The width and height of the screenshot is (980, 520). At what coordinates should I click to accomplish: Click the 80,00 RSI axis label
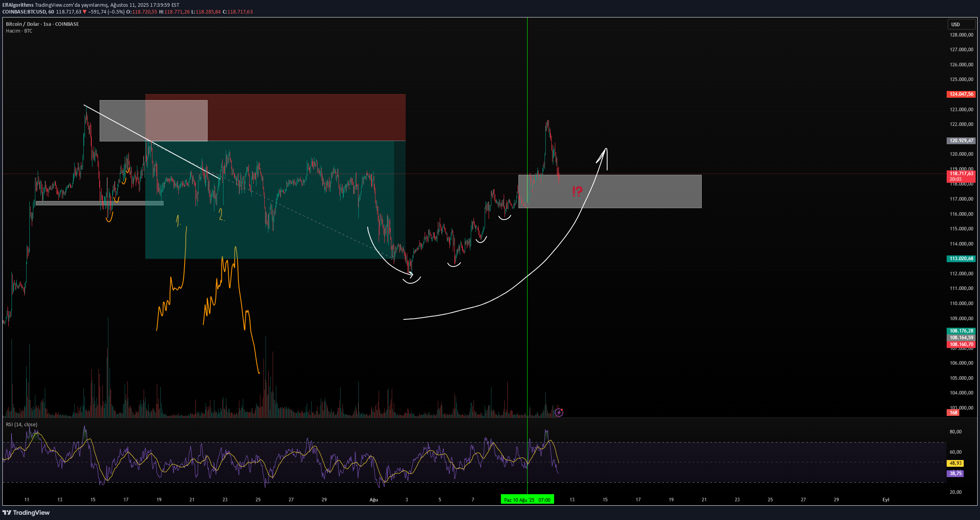click(955, 432)
